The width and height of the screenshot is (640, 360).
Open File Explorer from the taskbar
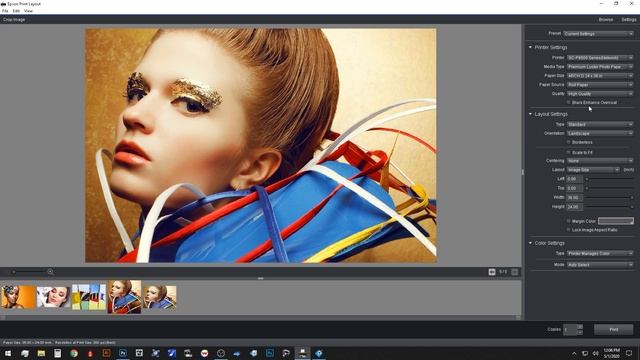pos(41,353)
